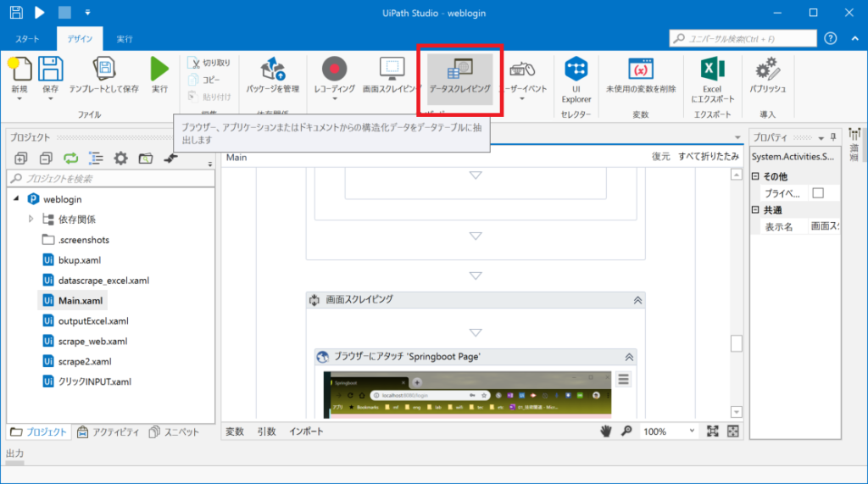Select datascrape_excel.xaml file
Image resolution: width=868 pixels, height=484 pixels.
[97, 281]
